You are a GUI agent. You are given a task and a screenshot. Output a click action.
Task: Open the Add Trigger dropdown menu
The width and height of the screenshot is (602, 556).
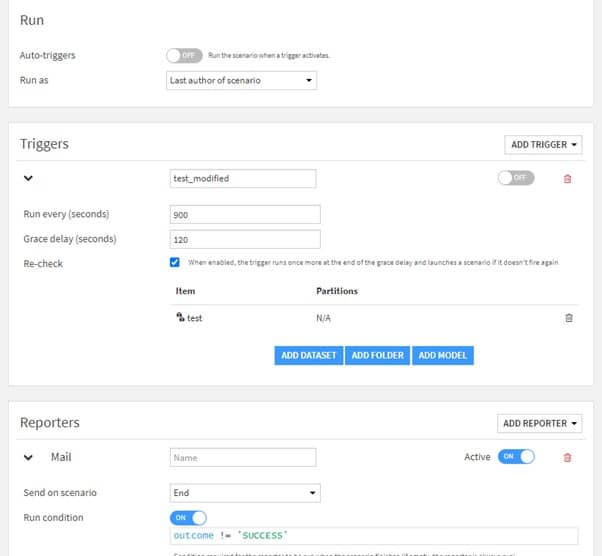click(545, 145)
